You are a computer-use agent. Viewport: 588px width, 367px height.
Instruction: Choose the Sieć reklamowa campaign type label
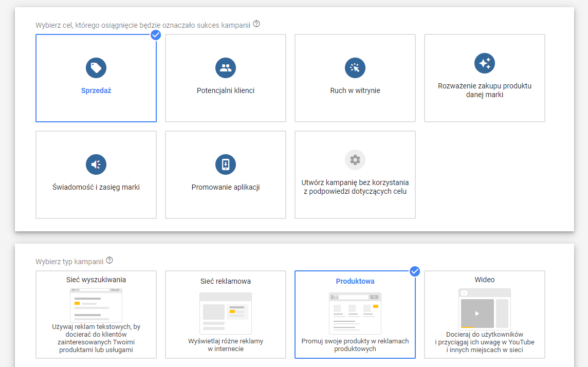pyautogui.click(x=226, y=281)
